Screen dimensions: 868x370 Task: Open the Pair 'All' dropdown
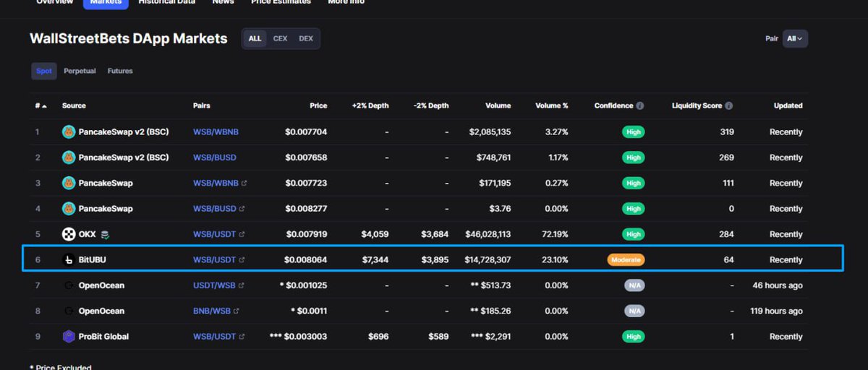point(795,38)
